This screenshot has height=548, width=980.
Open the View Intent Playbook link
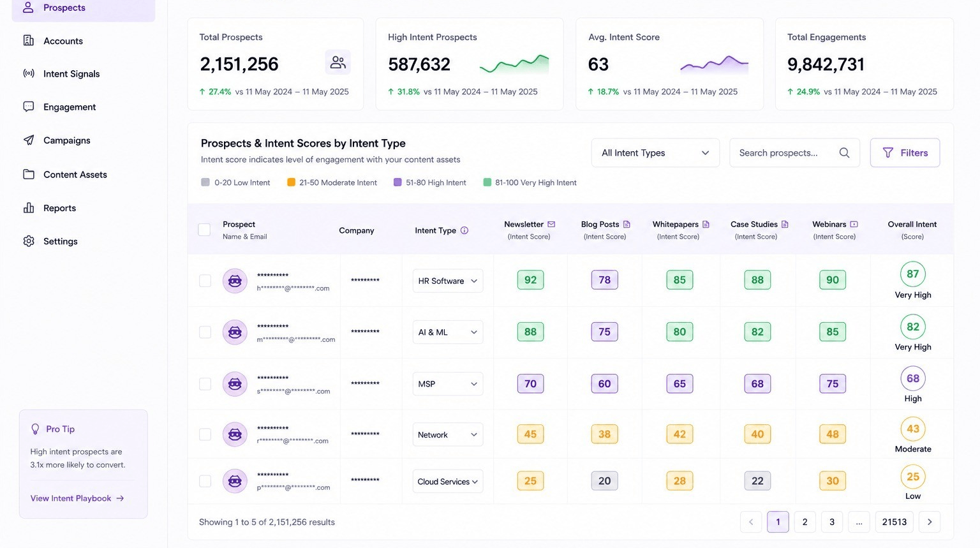(x=77, y=498)
